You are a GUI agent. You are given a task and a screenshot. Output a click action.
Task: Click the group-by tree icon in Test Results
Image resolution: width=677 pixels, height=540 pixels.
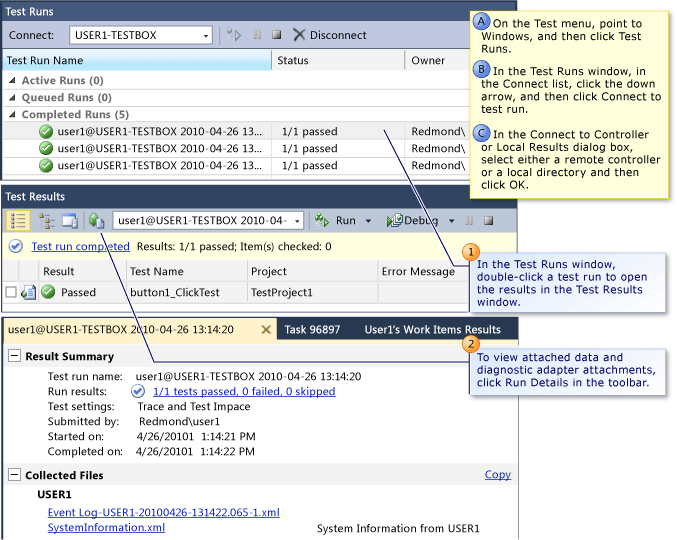pyautogui.click(x=46, y=221)
